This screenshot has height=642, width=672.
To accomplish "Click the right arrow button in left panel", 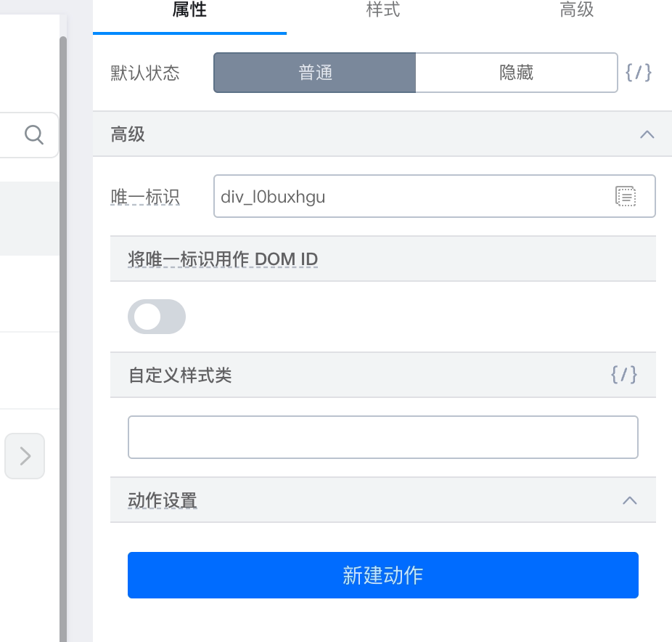I will click(x=25, y=456).
